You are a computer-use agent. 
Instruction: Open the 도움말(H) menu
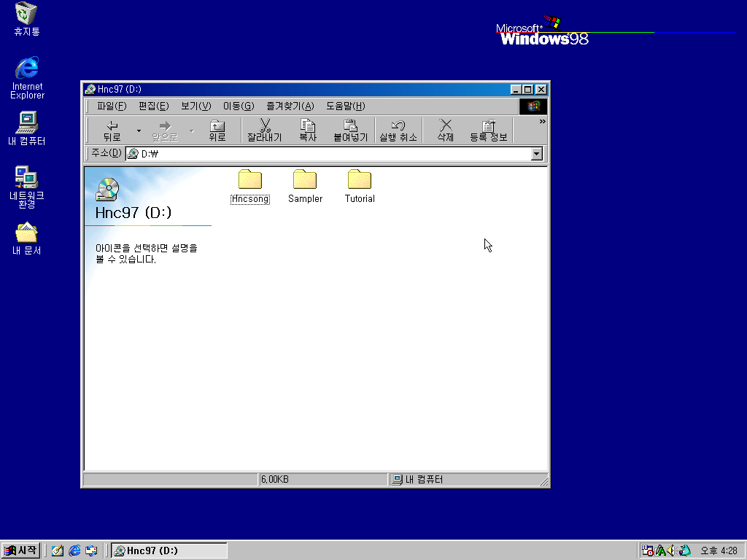tap(345, 106)
